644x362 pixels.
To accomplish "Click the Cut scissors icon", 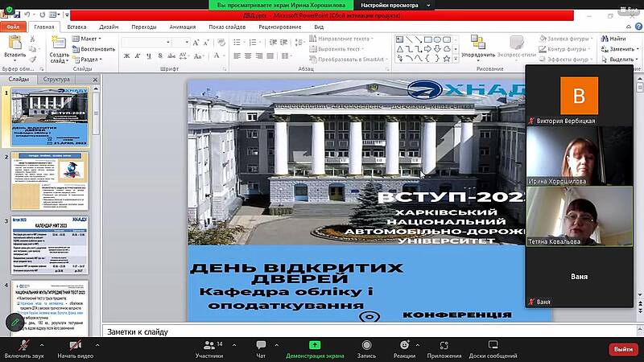I will [x=32, y=39].
